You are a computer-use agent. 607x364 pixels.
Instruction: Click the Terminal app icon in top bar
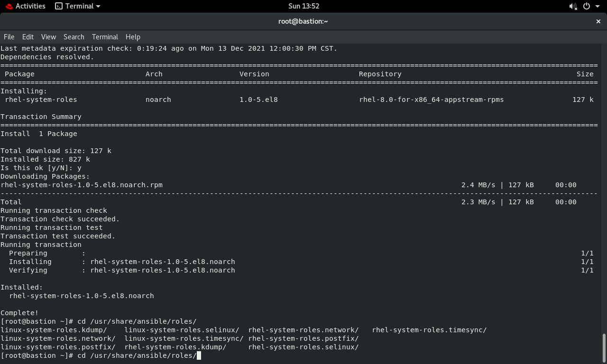59,6
